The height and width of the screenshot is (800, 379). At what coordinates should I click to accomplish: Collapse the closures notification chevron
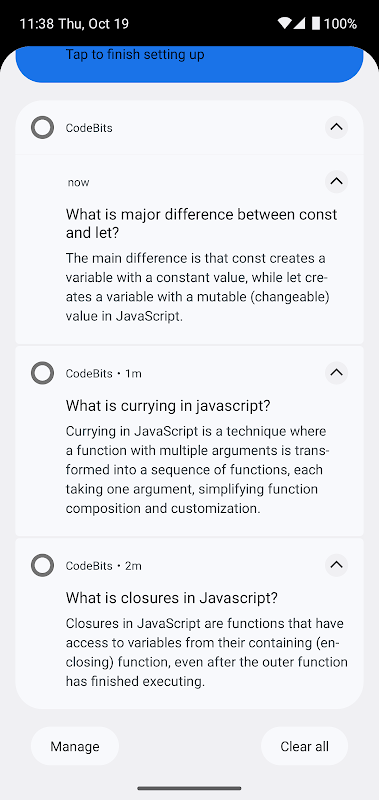click(x=336, y=565)
